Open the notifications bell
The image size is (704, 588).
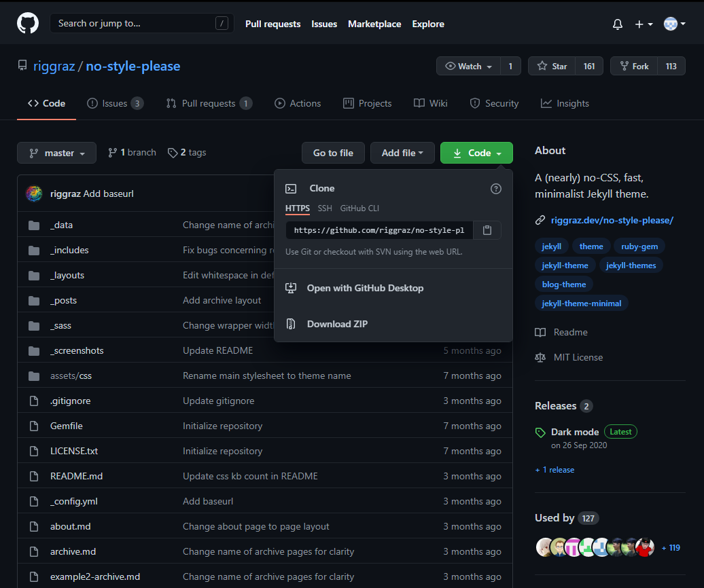pos(618,24)
